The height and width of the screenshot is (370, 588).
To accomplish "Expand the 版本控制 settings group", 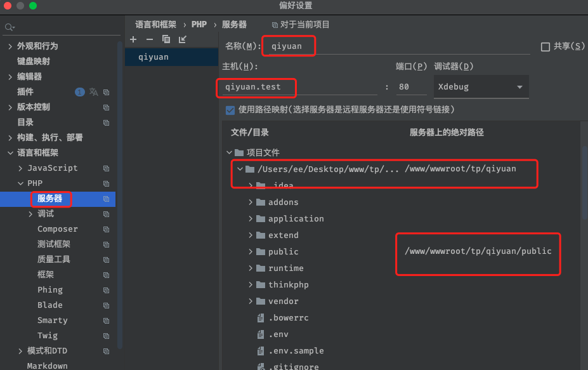I will 10,107.
